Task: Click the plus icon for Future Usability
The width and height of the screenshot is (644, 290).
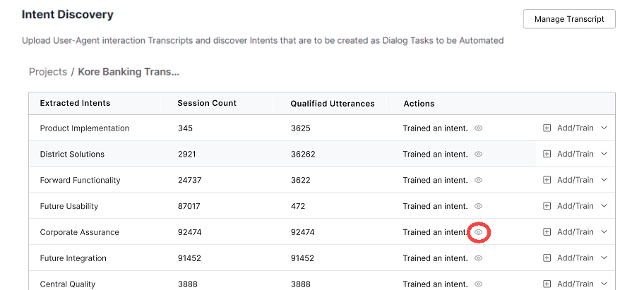Action: pyautogui.click(x=547, y=206)
